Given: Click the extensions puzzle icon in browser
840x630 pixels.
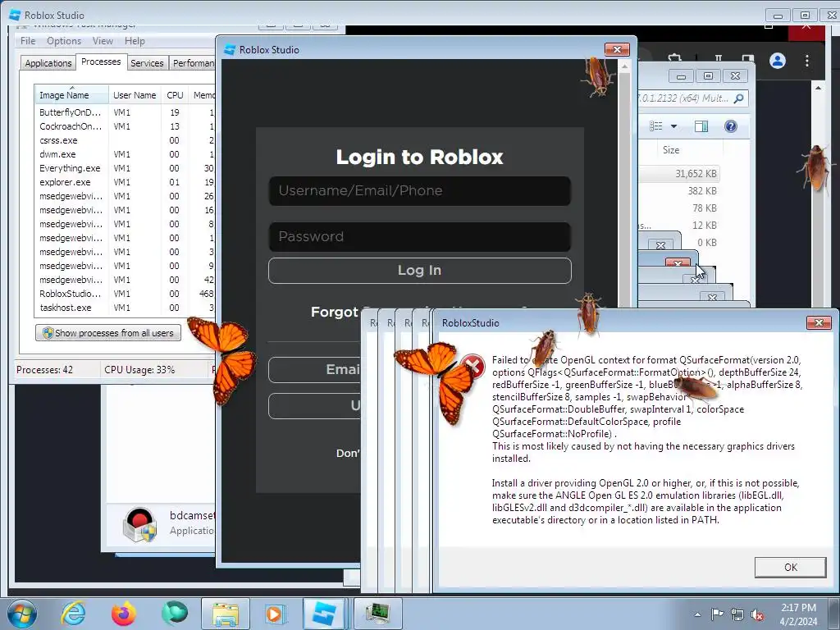Looking at the screenshot, I should tap(675, 58).
